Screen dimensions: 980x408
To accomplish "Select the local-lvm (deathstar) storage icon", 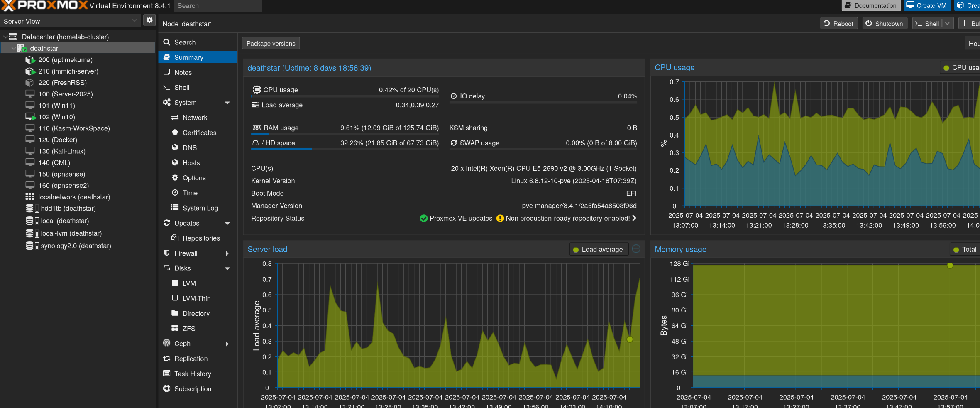I will click(x=32, y=233).
